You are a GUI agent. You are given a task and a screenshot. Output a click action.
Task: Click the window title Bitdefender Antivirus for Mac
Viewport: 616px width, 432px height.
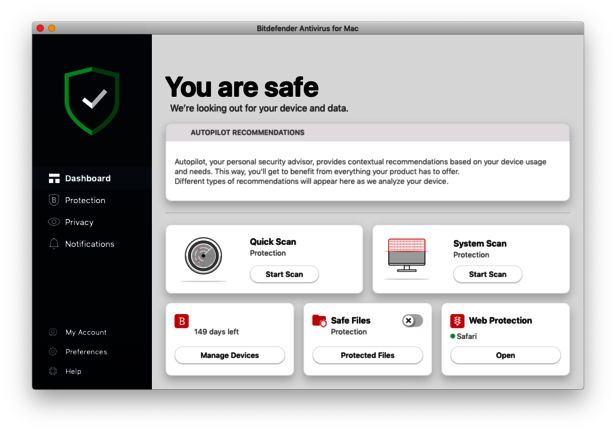coord(307,28)
